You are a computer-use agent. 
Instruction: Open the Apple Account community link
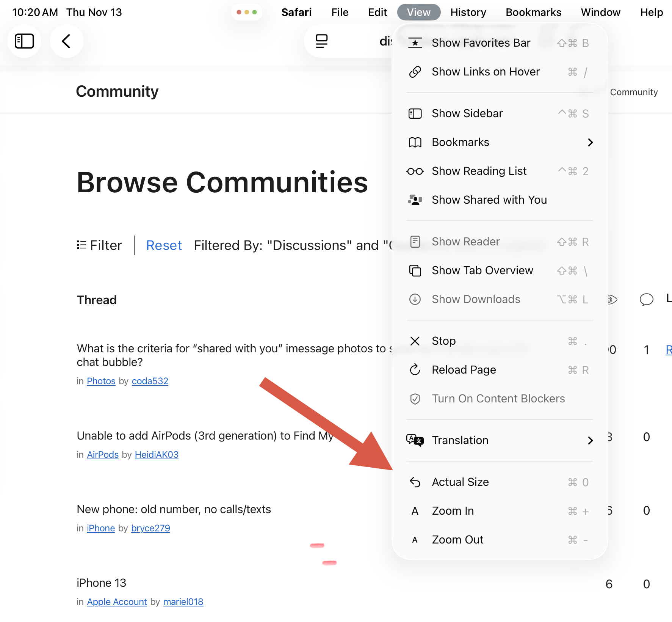(117, 602)
